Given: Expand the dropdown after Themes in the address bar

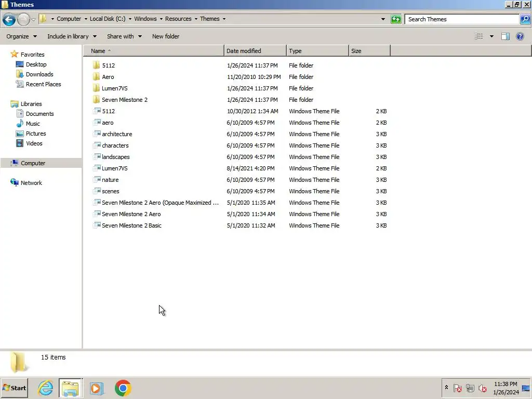Looking at the screenshot, I should (224, 19).
